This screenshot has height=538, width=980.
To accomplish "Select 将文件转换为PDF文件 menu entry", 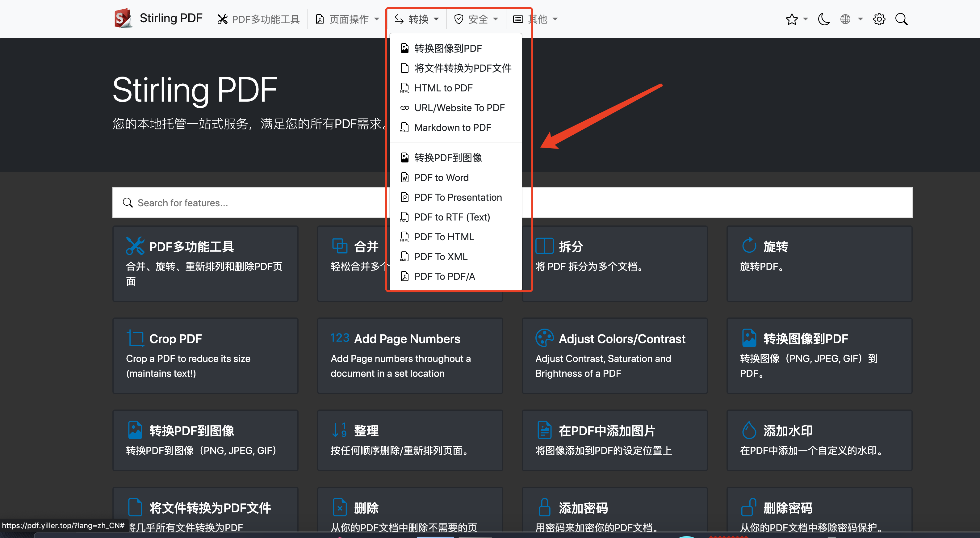I will point(455,68).
